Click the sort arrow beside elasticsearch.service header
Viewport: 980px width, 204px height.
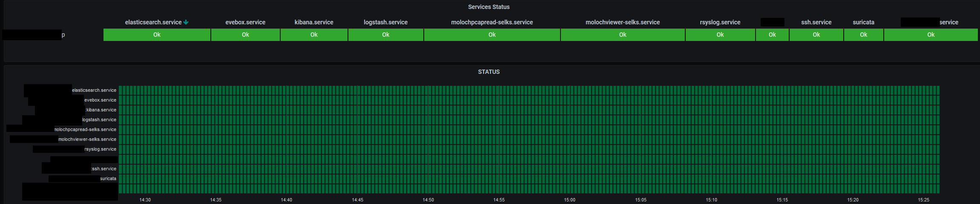[186, 22]
